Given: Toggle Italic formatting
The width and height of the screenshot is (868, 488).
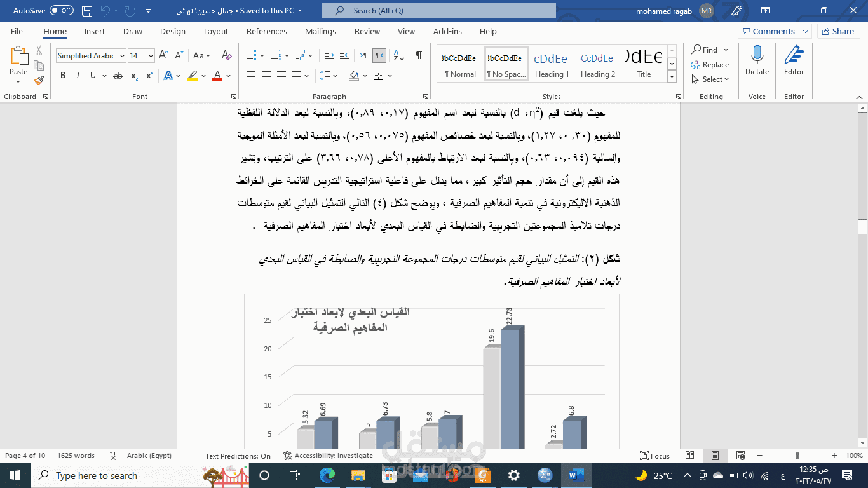Looking at the screenshot, I should 78,76.
